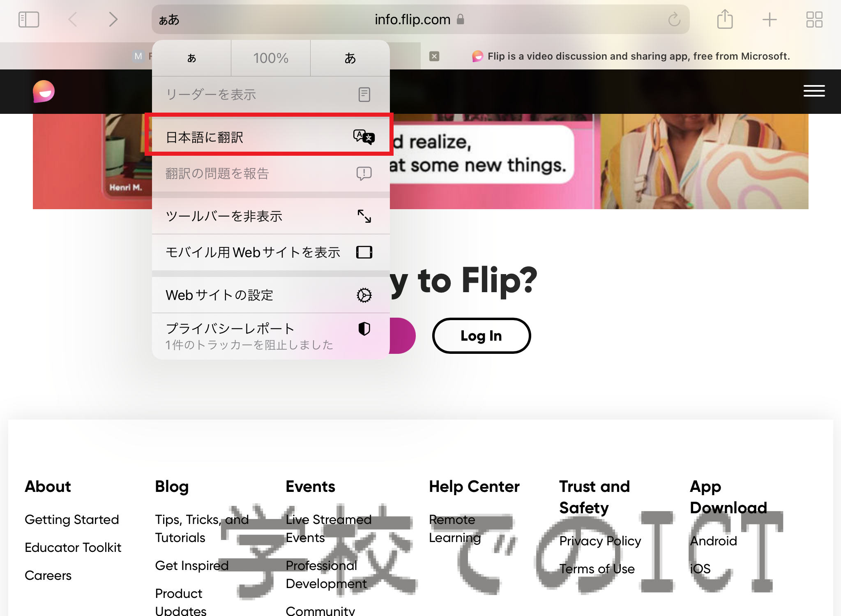Viewport: 841px width, 616px height.
Task: Open iOS download link
Action: pos(700,569)
